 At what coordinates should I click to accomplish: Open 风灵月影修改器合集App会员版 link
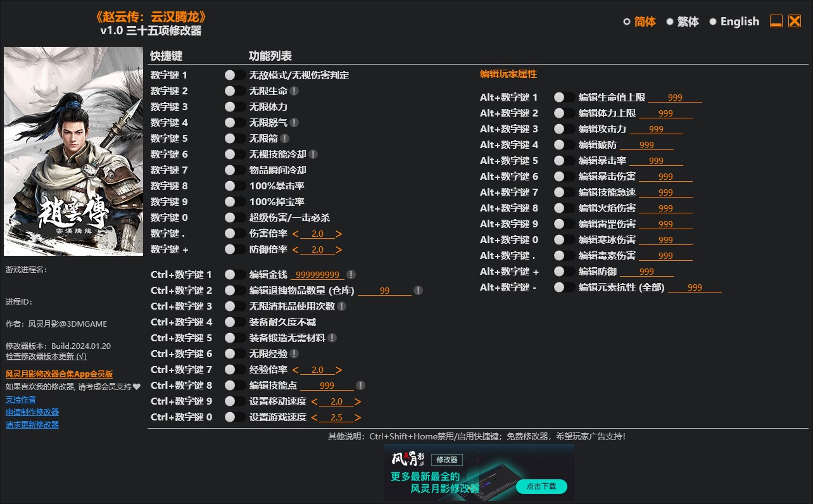click(60, 374)
